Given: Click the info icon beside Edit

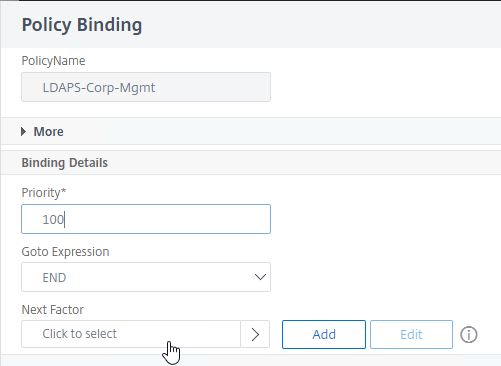Looking at the screenshot, I should (x=469, y=335).
